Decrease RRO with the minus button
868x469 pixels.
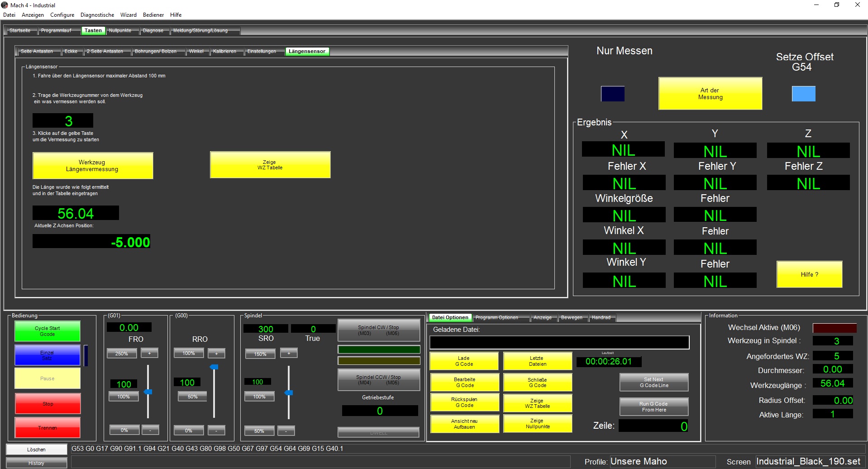point(216,431)
